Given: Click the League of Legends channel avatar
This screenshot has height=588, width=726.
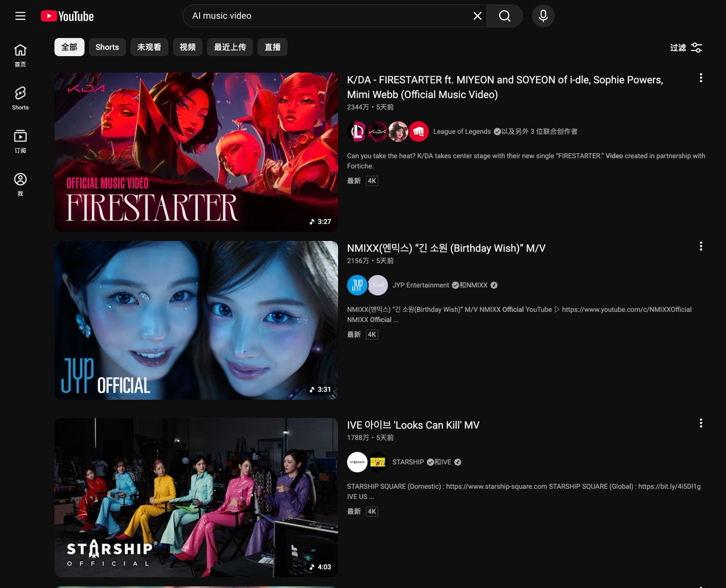Looking at the screenshot, I should 358,131.
